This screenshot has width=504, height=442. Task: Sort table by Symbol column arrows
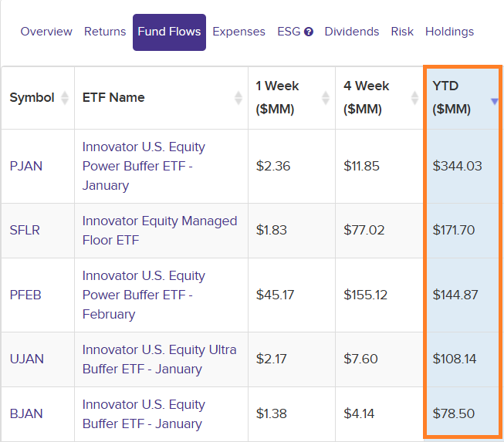[x=65, y=98]
